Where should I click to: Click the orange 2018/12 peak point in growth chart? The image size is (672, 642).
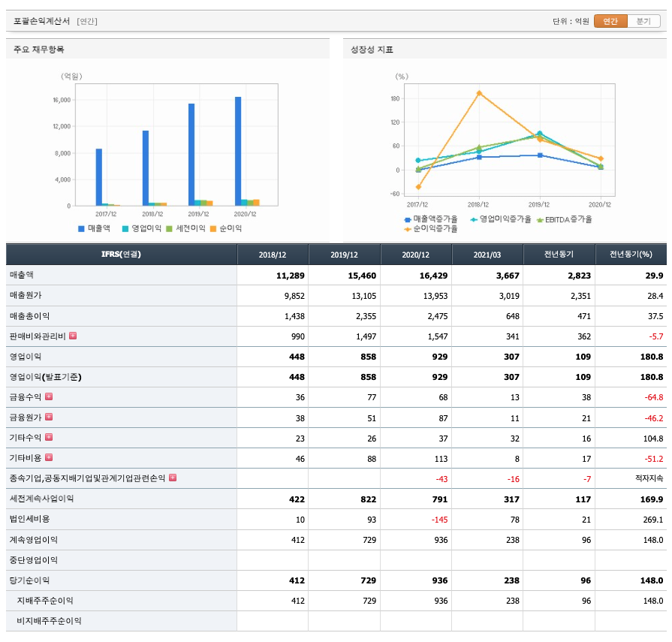479,93
